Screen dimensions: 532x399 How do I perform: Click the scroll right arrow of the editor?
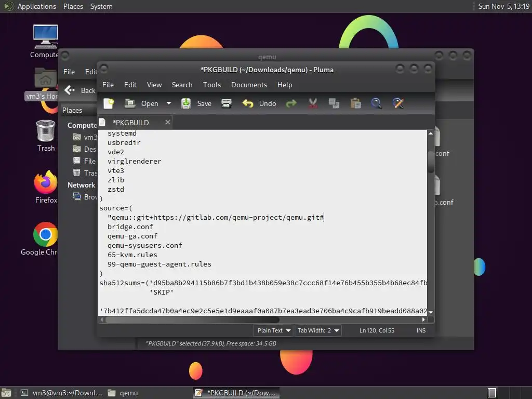(x=423, y=320)
